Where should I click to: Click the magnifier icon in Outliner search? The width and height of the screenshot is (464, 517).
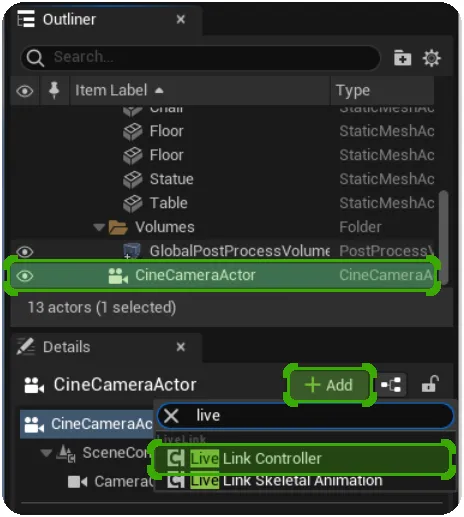35,58
